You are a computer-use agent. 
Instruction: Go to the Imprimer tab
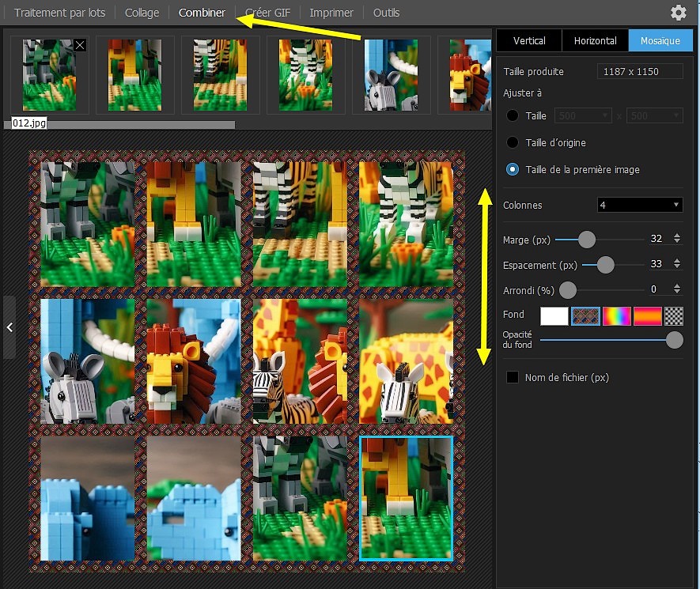coord(331,13)
